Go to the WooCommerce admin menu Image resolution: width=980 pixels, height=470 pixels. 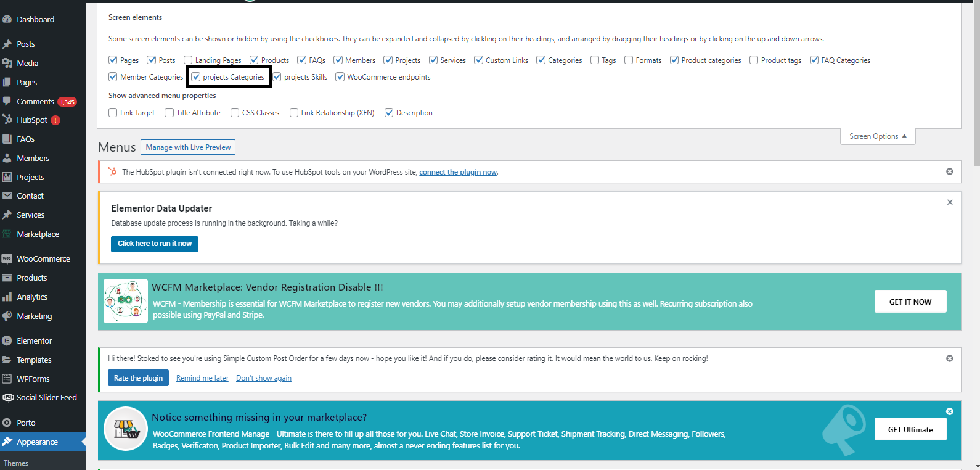pos(43,258)
